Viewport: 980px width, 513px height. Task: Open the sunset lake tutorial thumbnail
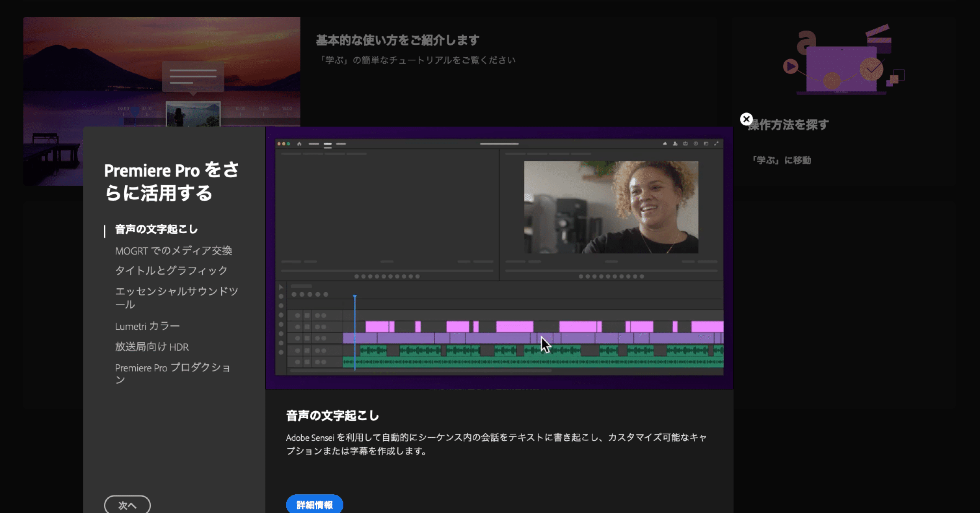pyautogui.click(x=162, y=71)
